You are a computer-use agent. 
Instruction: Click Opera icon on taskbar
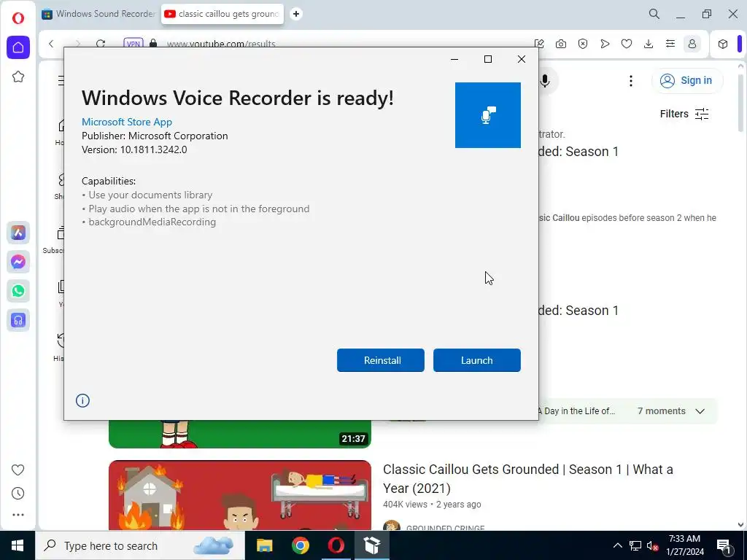(x=336, y=545)
